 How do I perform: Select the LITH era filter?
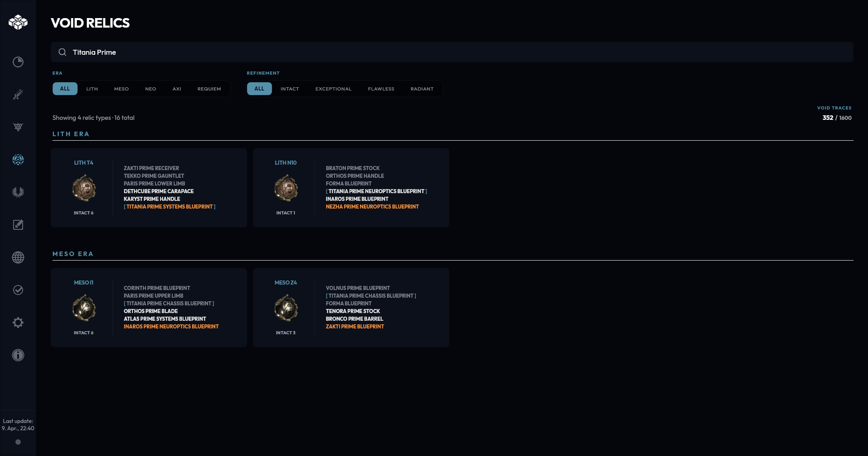[x=92, y=89]
